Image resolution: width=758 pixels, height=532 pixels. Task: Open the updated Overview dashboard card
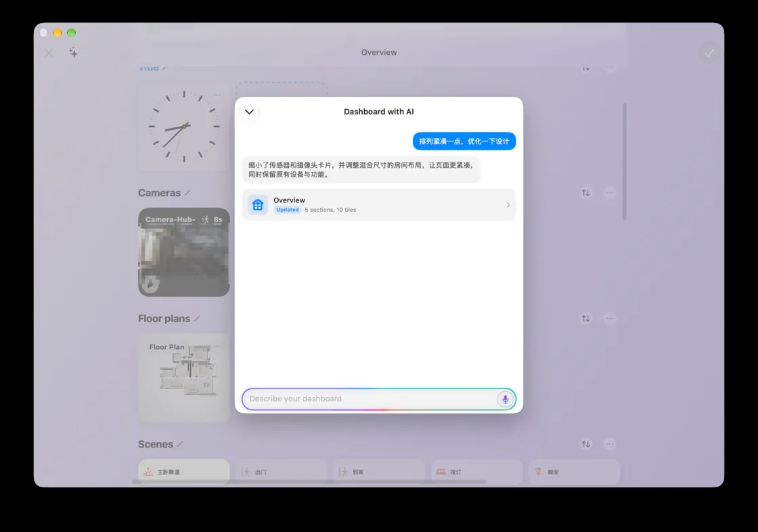379,204
